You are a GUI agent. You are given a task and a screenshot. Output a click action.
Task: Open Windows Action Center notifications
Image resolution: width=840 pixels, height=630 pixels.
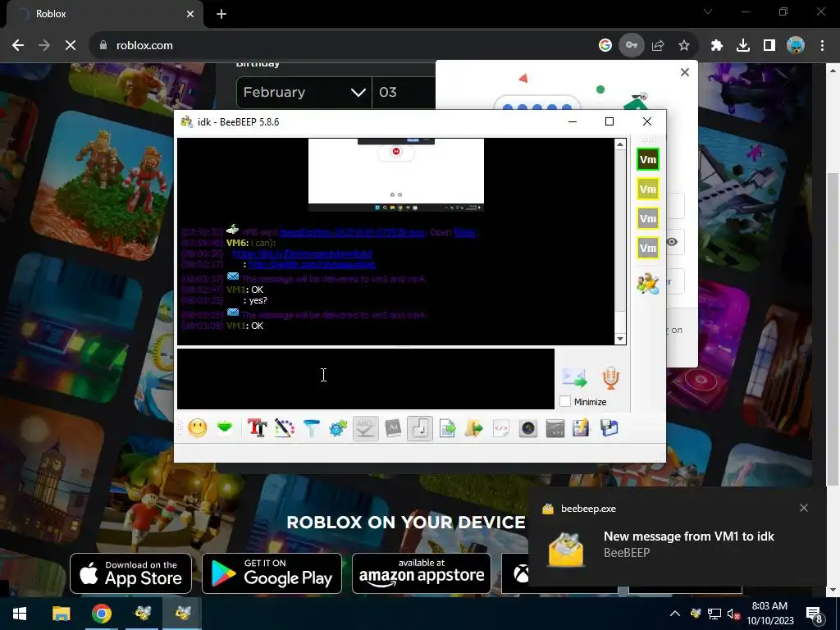pos(815,614)
